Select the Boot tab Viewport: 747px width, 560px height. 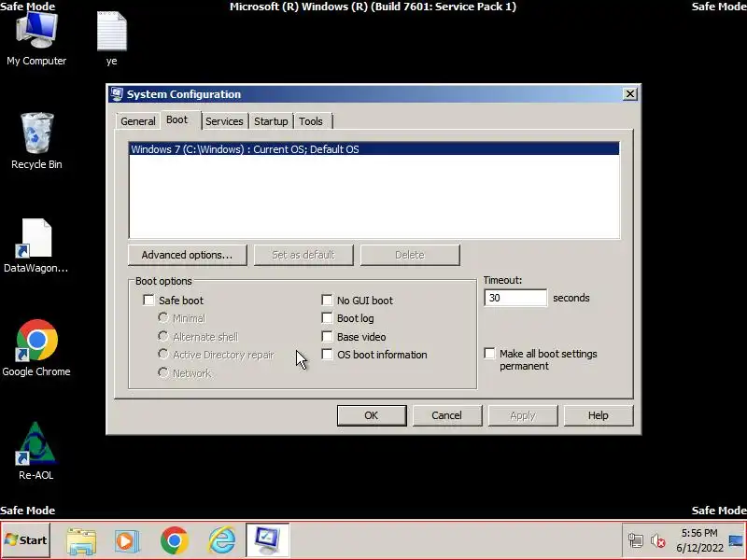pyautogui.click(x=177, y=119)
